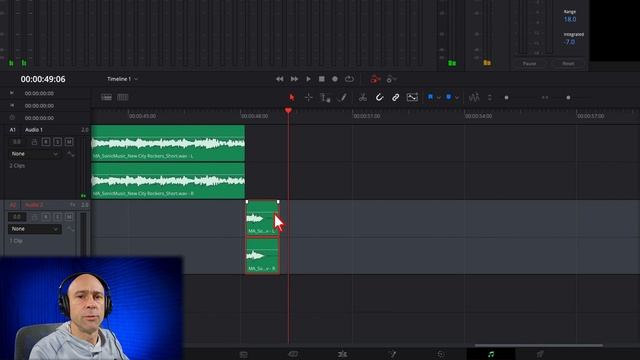Open Audio 2 None automation dropdown
The image size is (640, 360).
pos(35,229)
